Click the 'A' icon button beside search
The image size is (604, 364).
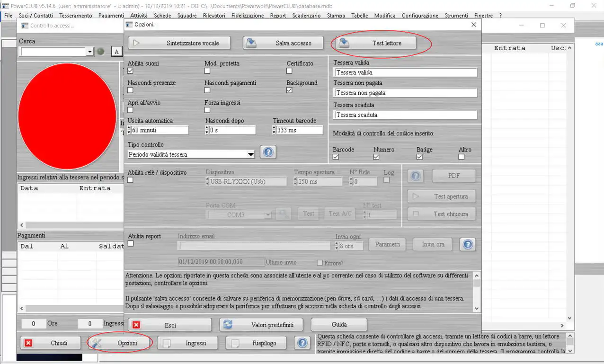click(116, 52)
